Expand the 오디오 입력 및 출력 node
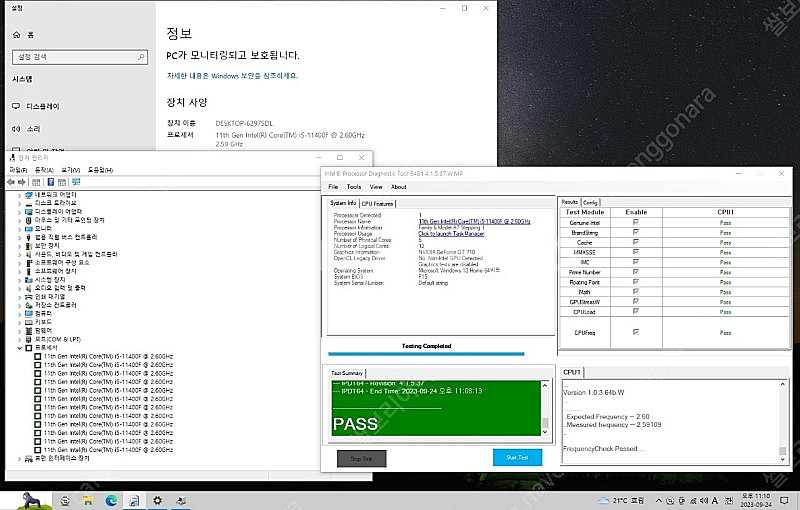The image size is (800, 510). tap(19, 289)
